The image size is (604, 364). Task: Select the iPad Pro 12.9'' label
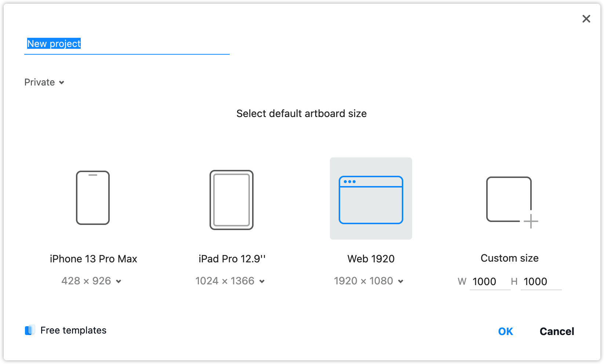coord(232,259)
